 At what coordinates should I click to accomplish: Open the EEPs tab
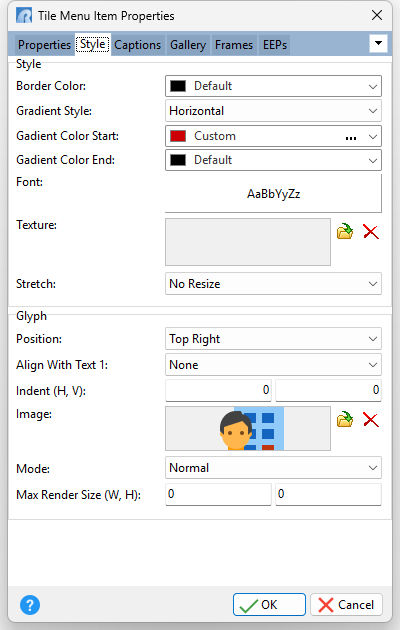[275, 45]
